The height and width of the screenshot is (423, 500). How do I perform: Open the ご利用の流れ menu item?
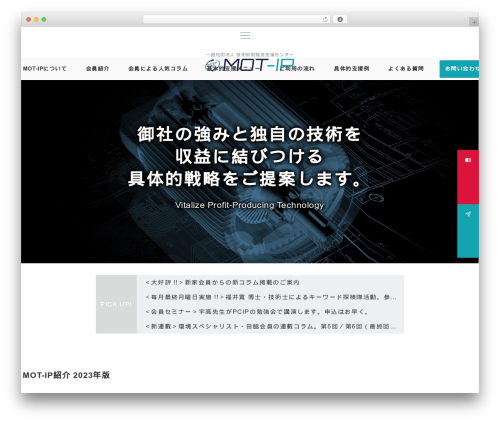point(297,69)
